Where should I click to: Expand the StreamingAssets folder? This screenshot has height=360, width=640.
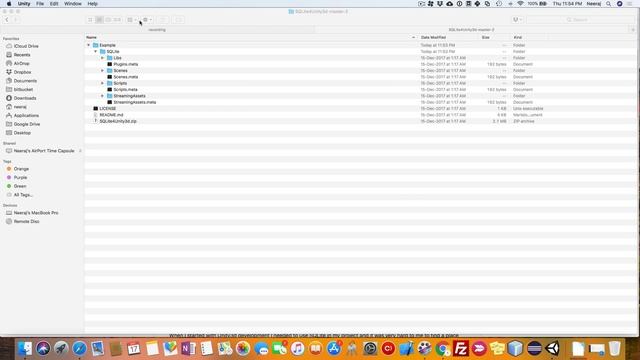click(x=102, y=96)
